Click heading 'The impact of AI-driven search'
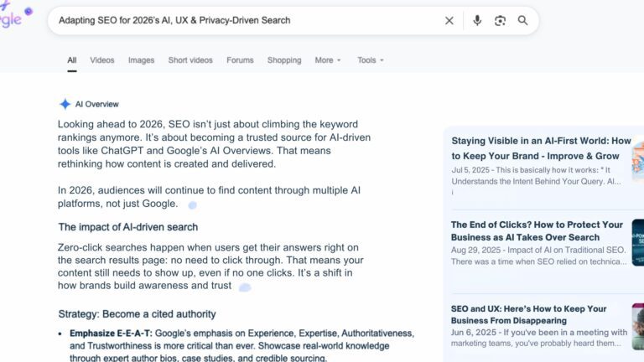Viewport: 644px width, 362px height. click(x=128, y=227)
